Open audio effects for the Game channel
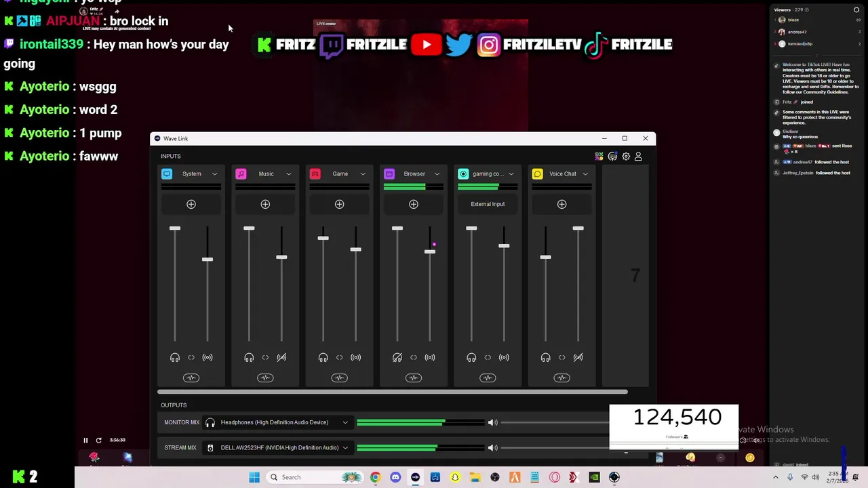 coord(339,378)
